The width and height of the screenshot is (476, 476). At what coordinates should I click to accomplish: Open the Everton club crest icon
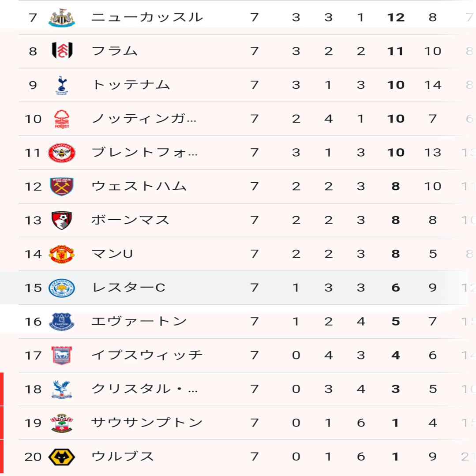(x=61, y=322)
